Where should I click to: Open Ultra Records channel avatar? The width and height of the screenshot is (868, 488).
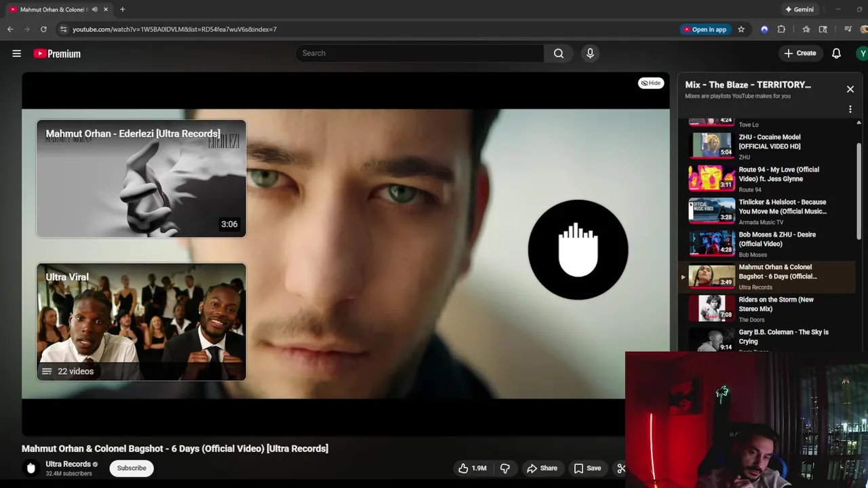pyautogui.click(x=31, y=468)
